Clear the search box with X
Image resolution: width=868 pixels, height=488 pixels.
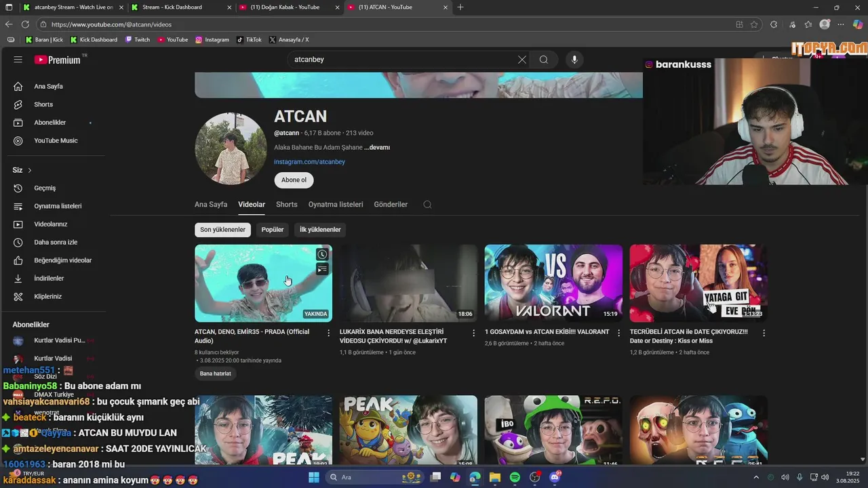[521, 60]
